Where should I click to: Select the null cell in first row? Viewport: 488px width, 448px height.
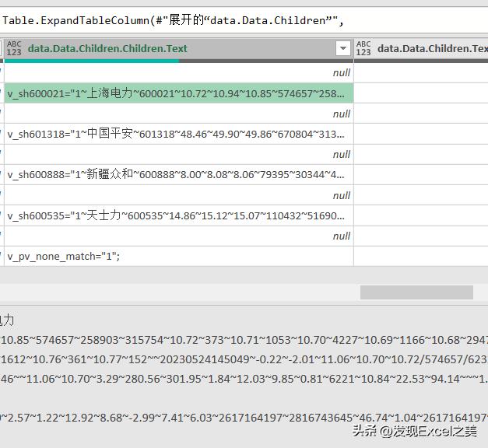pos(179,73)
